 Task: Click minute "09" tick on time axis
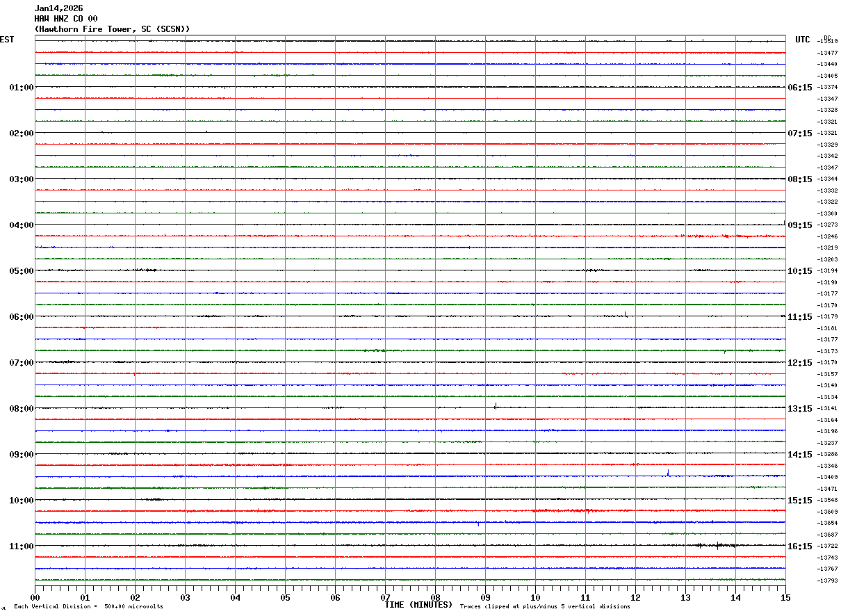click(x=485, y=597)
